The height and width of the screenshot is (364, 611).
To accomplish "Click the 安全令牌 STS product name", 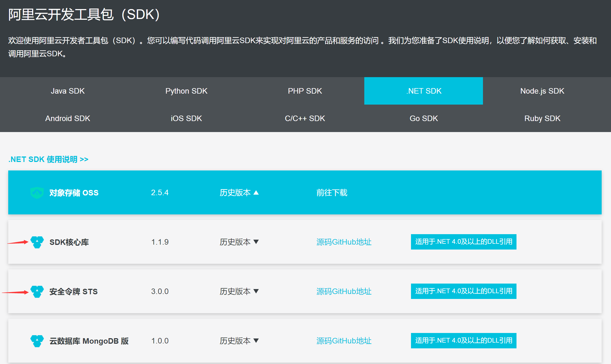I will click(74, 292).
